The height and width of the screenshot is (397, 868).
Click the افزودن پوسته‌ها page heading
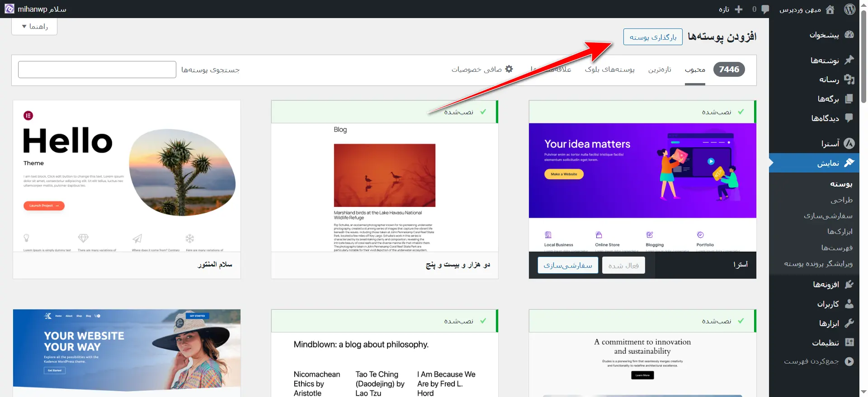pos(722,37)
